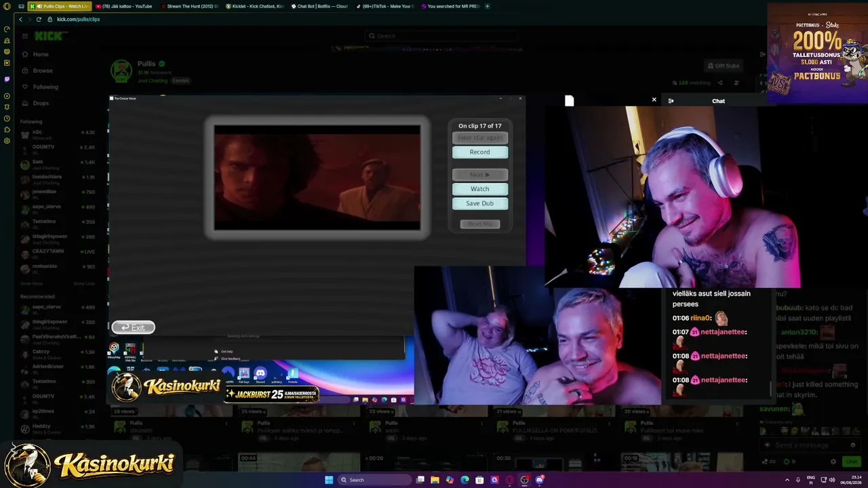Click the Record button in the dubbing app
Viewport: 868px width, 488px height.
(479, 152)
